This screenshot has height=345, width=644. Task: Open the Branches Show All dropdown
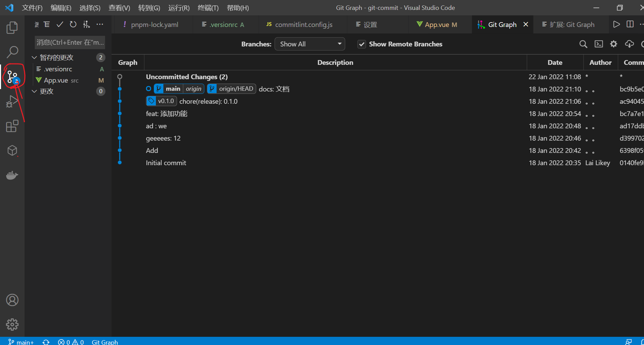tap(310, 44)
